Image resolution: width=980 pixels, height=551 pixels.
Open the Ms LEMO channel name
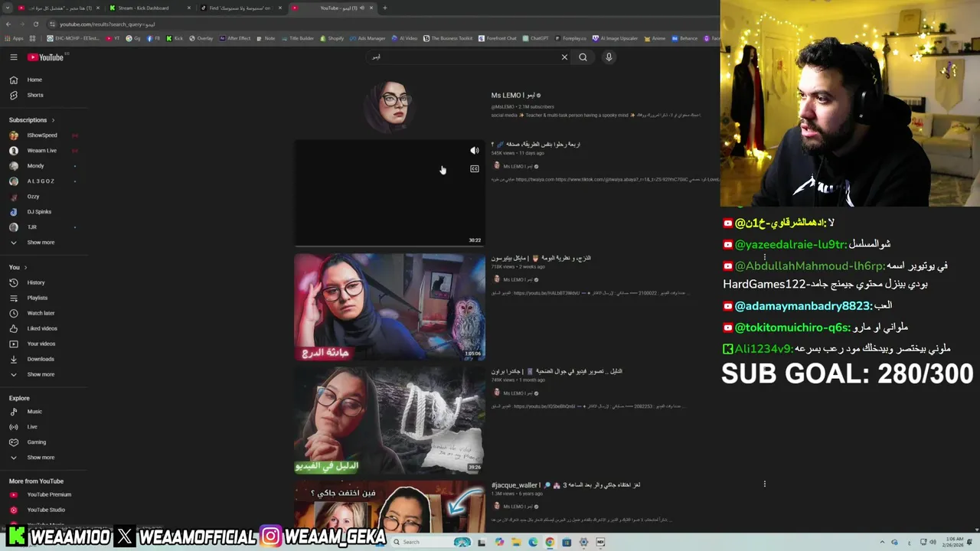point(513,96)
